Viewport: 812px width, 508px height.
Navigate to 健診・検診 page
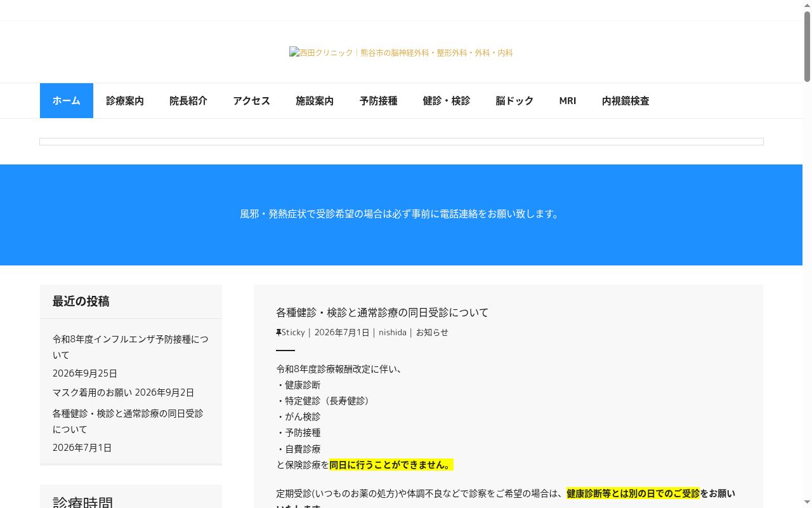[447, 100]
